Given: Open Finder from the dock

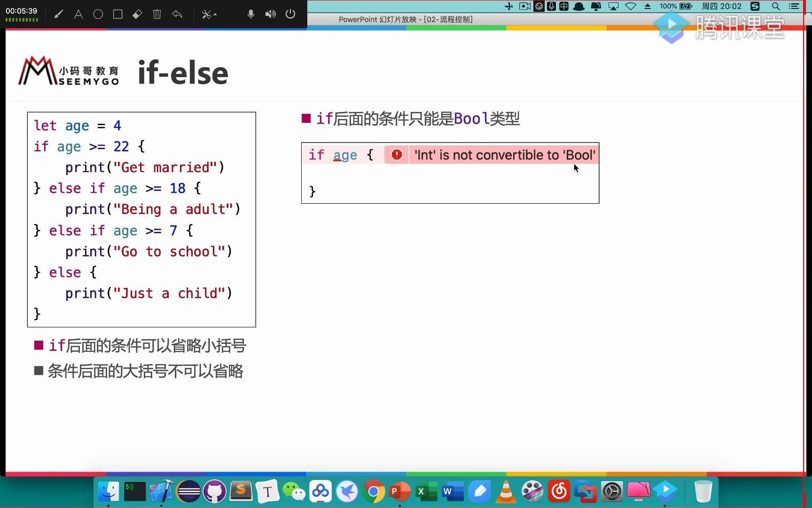Looking at the screenshot, I should (109, 492).
